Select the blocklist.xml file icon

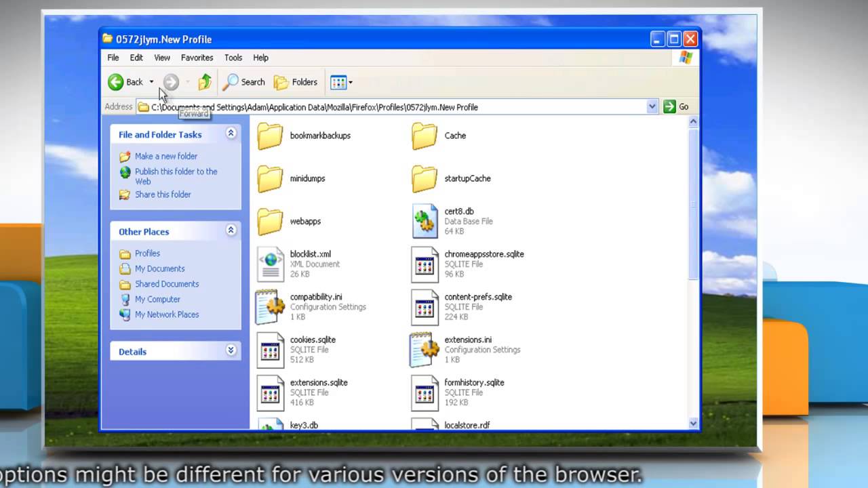pos(271,264)
